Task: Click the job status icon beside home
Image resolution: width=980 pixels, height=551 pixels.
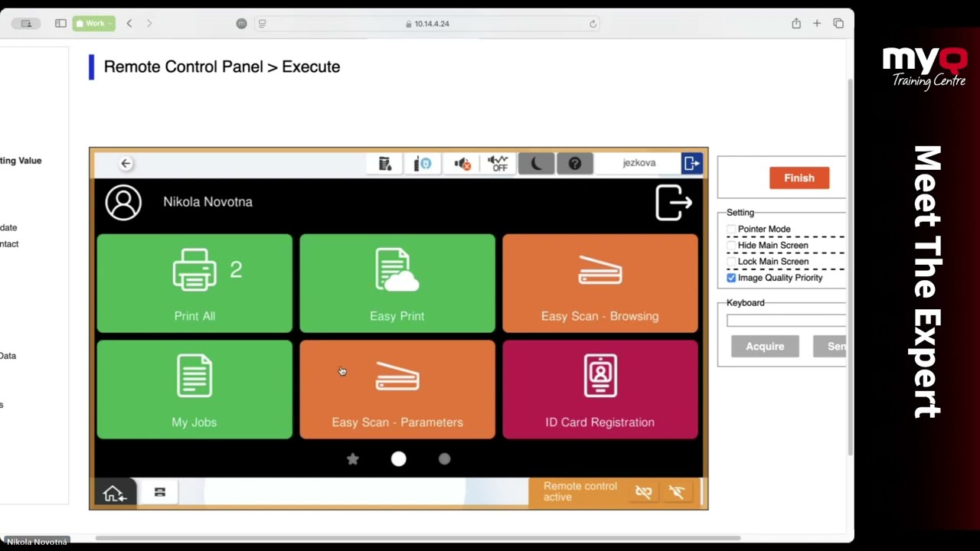Action: pos(159,492)
